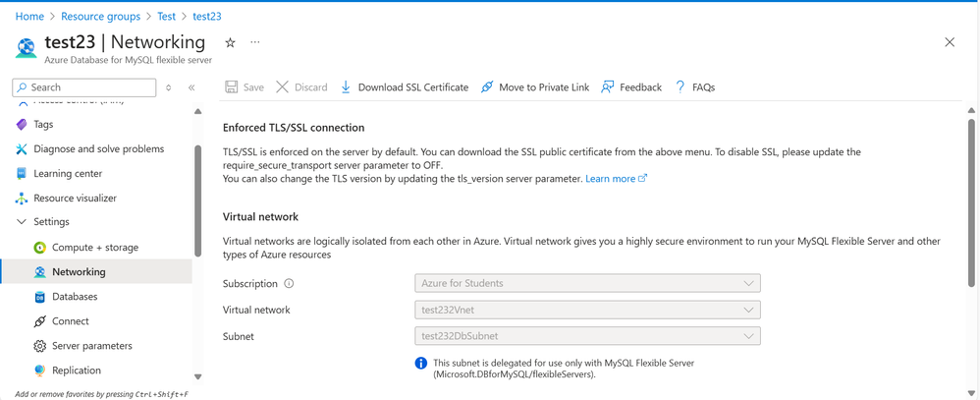Open the more options ellipsis menu

(255, 43)
